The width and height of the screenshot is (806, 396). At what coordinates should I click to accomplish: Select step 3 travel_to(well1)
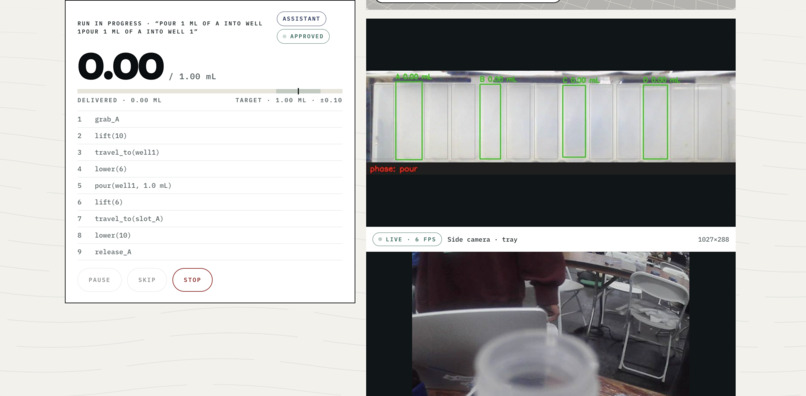210,152
